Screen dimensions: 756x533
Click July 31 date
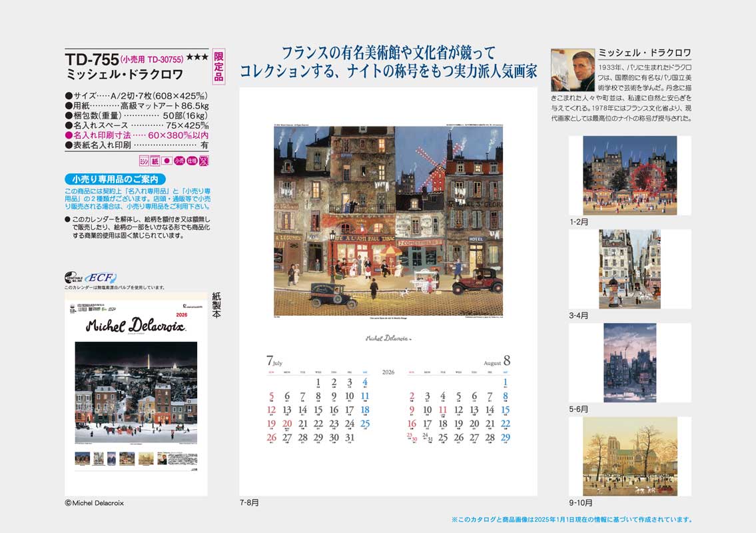tap(350, 438)
